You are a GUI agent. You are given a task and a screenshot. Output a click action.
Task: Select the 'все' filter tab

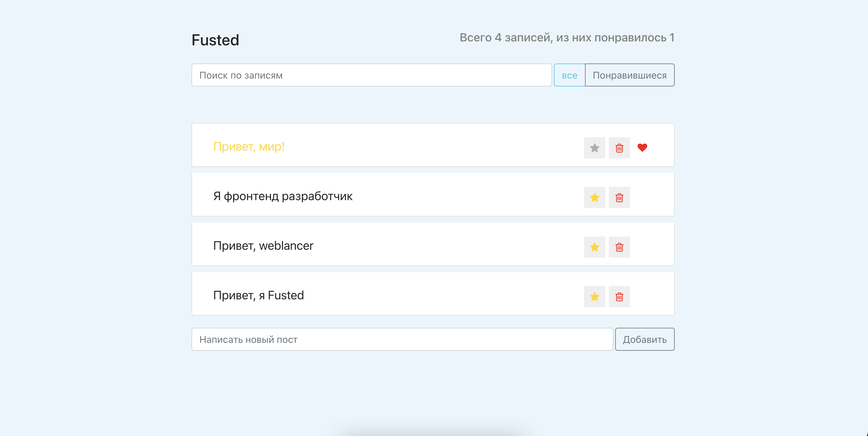[x=570, y=75]
